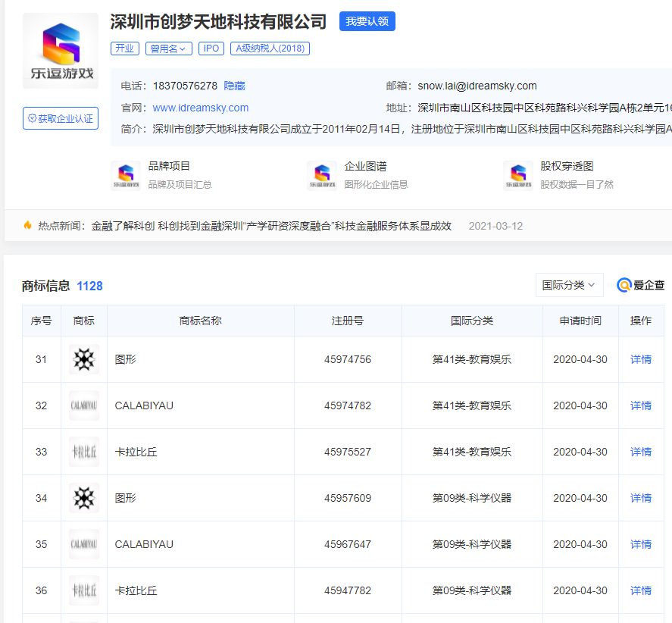
Task: Click the phone number 18370576278
Action: [x=185, y=86]
